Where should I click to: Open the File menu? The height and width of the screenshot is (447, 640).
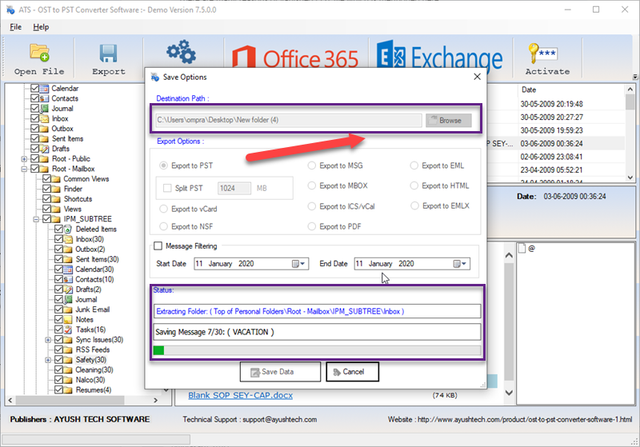click(x=17, y=26)
